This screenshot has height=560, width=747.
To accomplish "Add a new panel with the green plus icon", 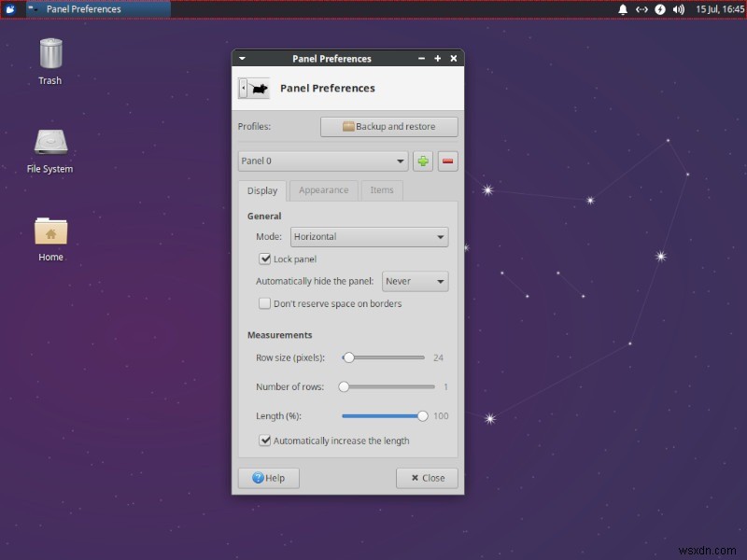I will [423, 161].
